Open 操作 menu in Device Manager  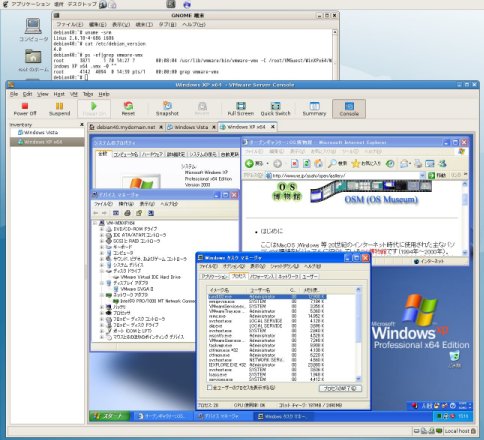click(x=126, y=204)
